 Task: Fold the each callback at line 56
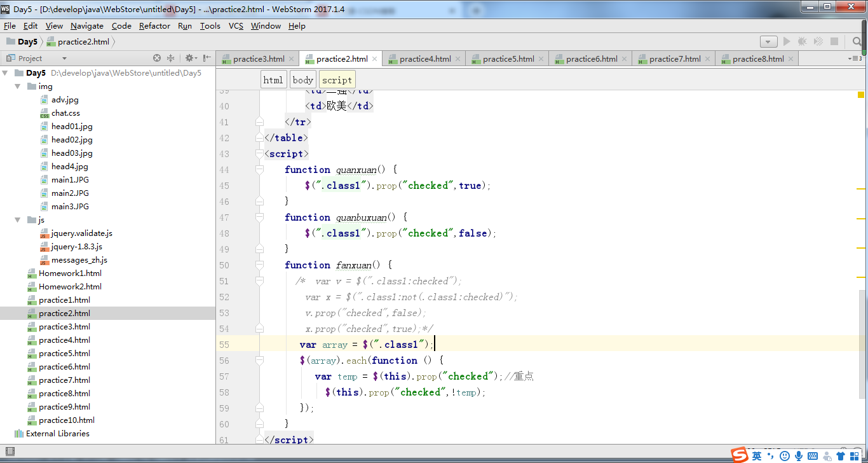[259, 361]
